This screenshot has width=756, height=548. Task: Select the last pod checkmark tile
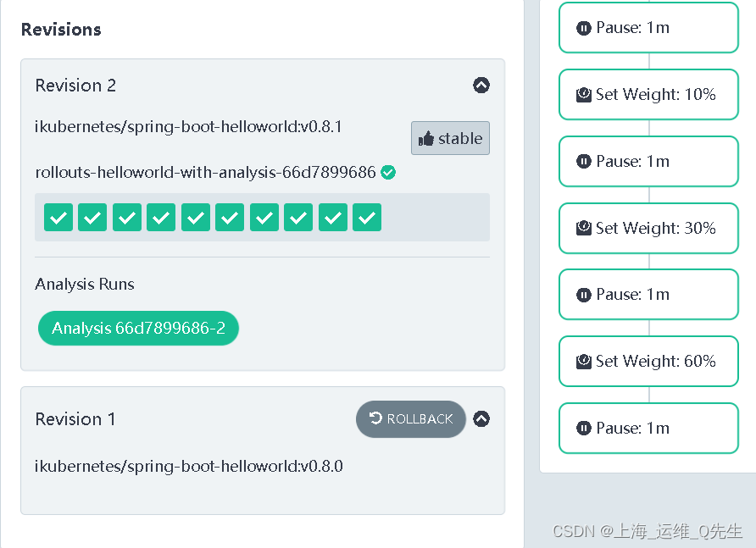367,218
